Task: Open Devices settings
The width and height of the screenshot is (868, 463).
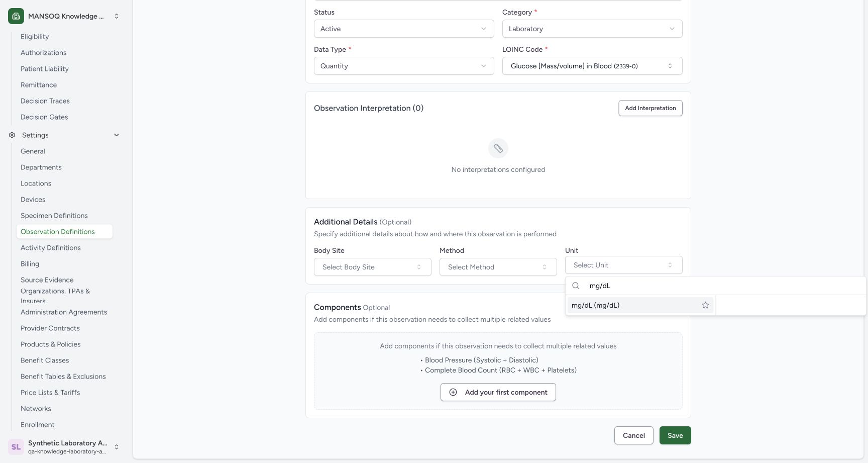Action: pyautogui.click(x=33, y=200)
